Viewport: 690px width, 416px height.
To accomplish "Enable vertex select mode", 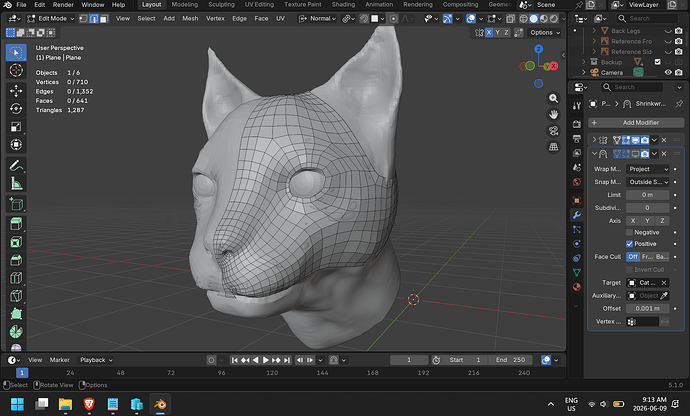I will pyautogui.click(x=83, y=18).
